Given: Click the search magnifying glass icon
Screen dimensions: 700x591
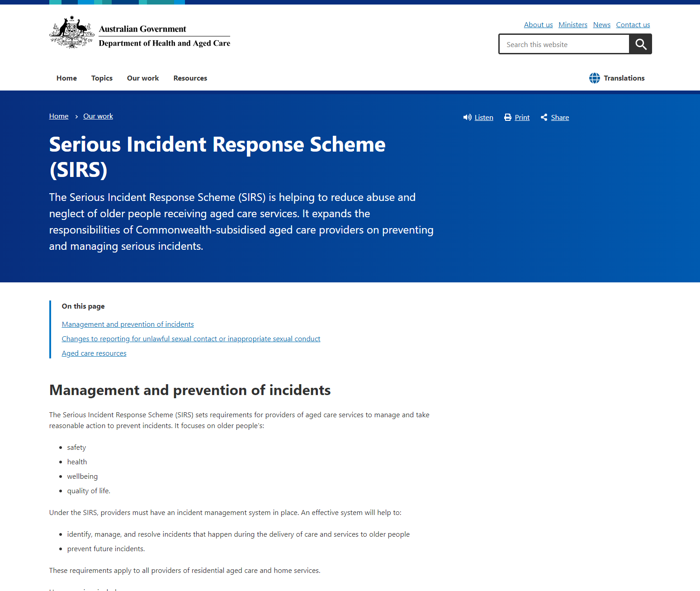Looking at the screenshot, I should tap(640, 44).
